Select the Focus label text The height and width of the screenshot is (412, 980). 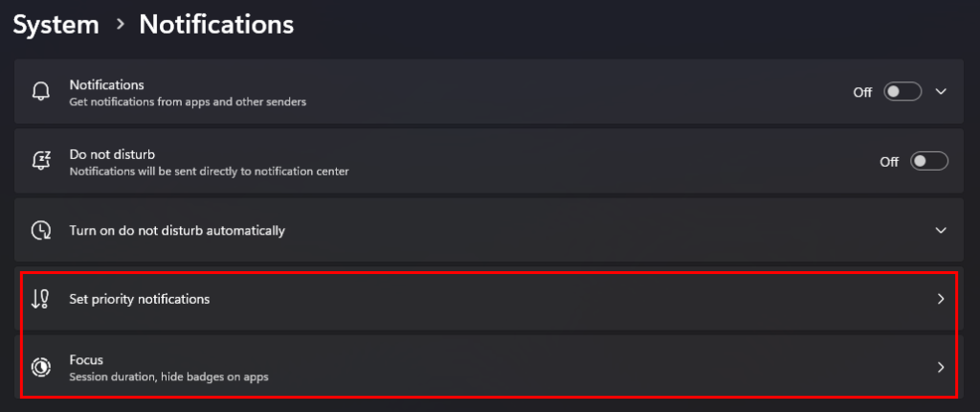click(86, 359)
